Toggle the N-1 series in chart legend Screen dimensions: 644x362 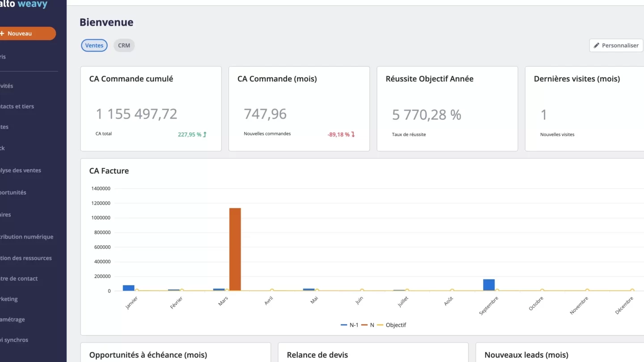350,325
